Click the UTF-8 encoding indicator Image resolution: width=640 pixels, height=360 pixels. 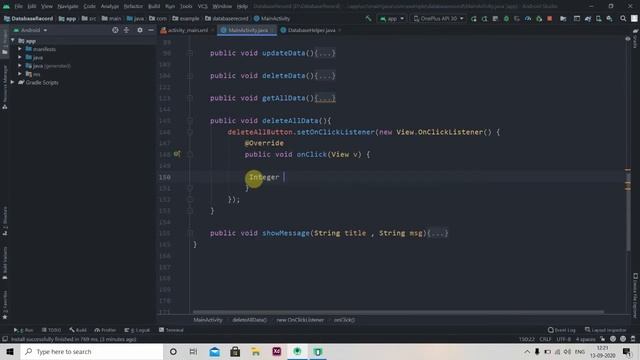point(563,339)
